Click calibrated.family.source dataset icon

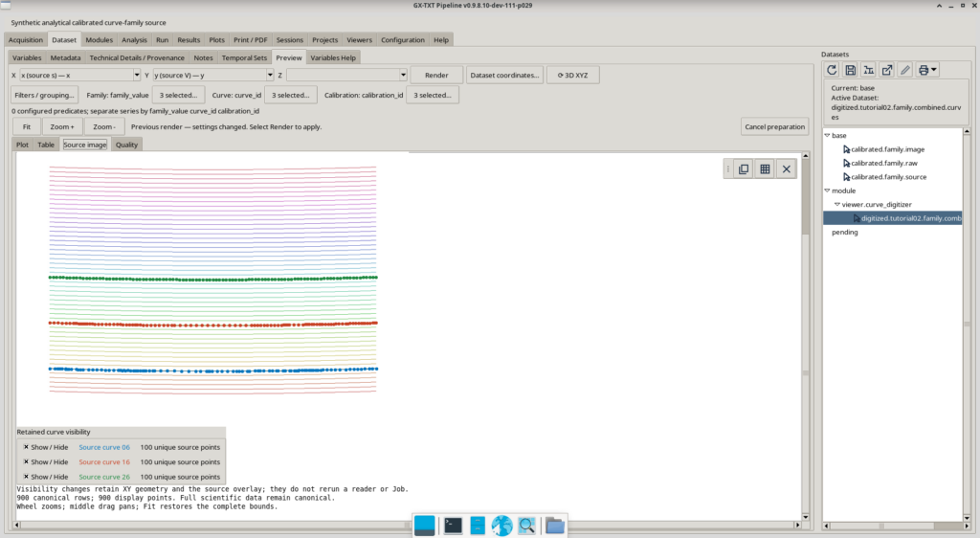pos(846,177)
